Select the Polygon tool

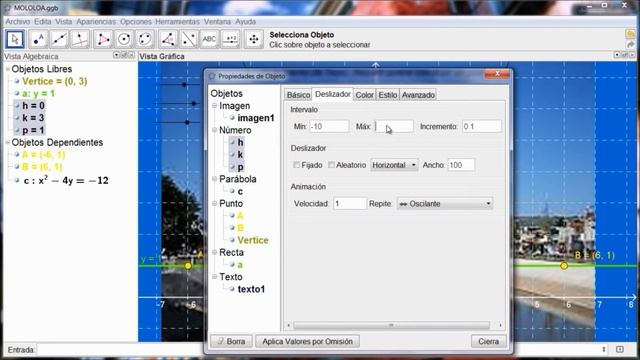(x=103, y=39)
